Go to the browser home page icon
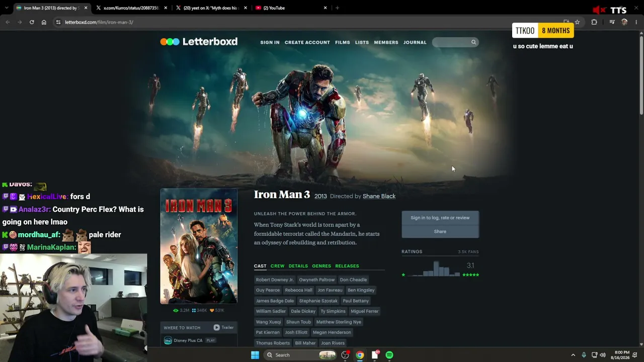644x362 pixels. [x=44, y=22]
